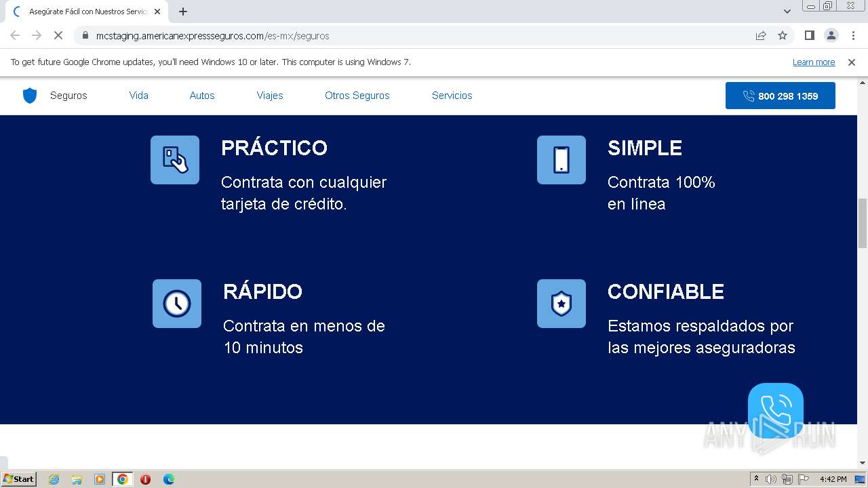The height and width of the screenshot is (488, 868).
Task: Bookmark this page with star icon
Action: coord(783,35)
